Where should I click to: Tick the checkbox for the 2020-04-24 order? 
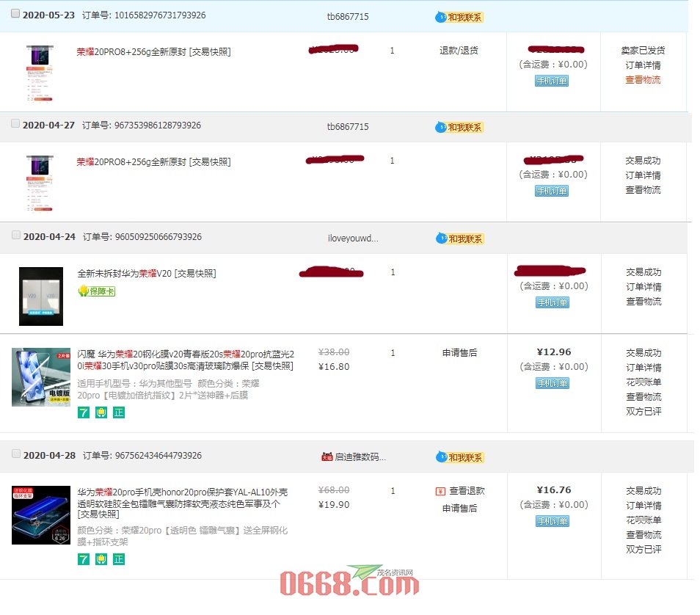pos(15,235)
